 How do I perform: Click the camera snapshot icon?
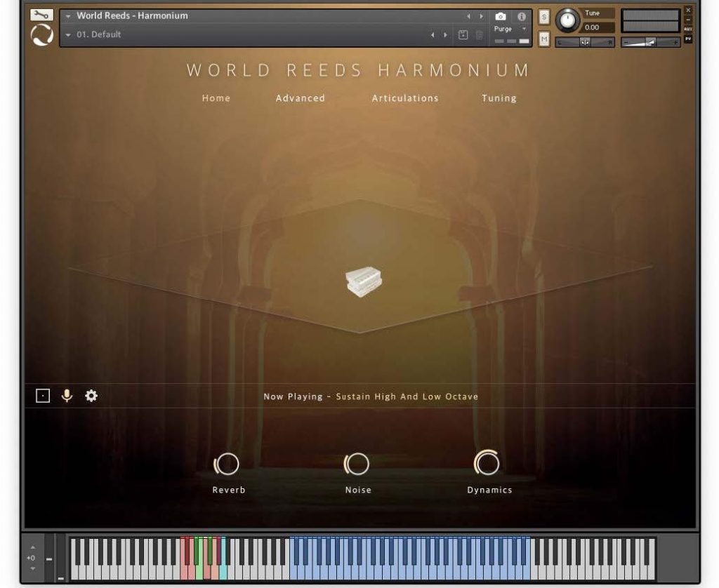[501, 16]
